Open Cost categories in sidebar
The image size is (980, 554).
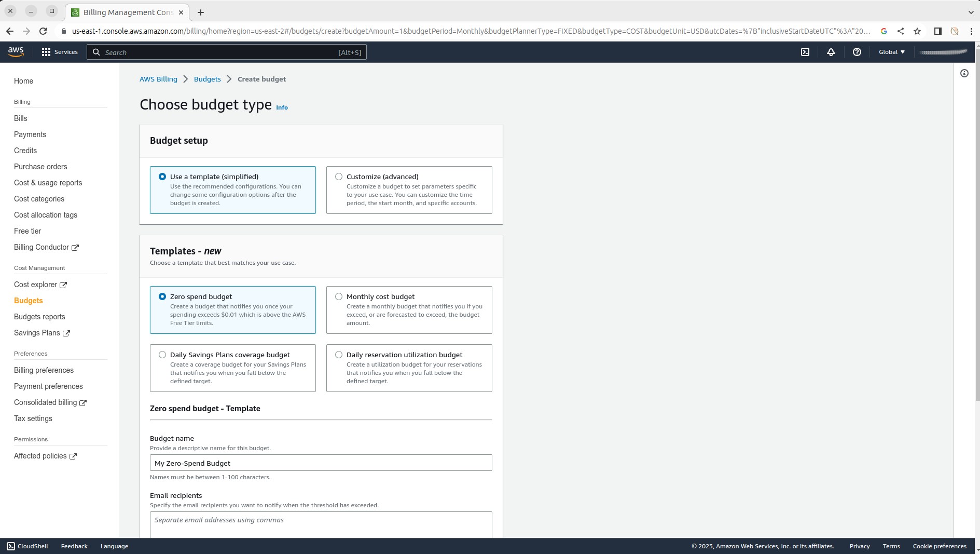(39, 199)
